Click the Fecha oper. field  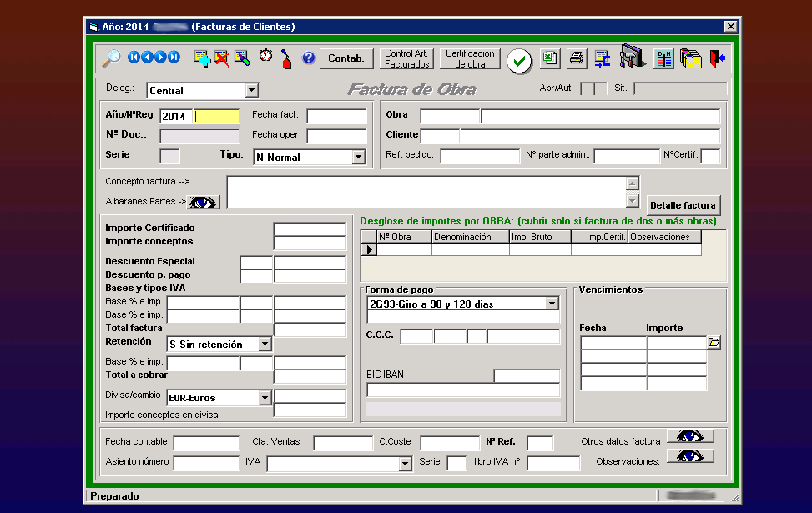(x=336, y=136)
